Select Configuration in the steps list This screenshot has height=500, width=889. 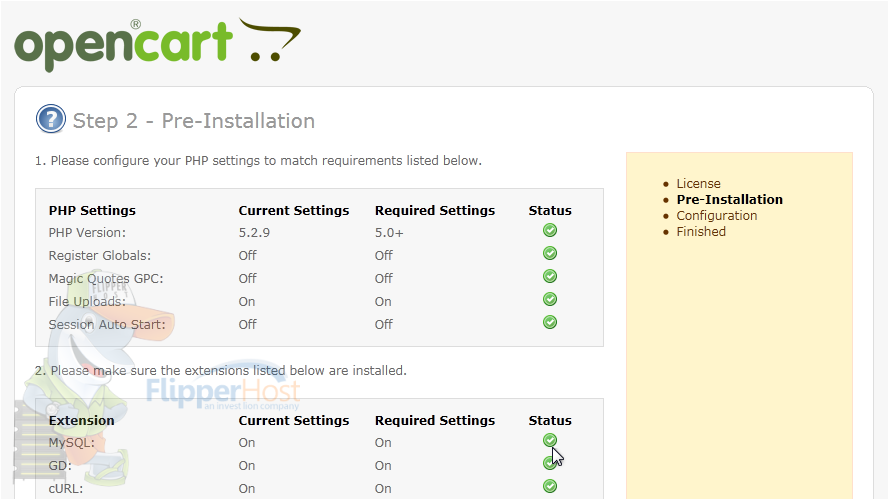[x=717, y=215]
